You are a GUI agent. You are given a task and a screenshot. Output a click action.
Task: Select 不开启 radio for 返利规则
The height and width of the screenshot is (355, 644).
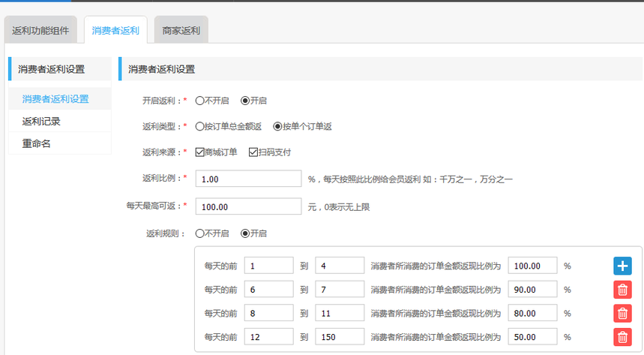199,233
